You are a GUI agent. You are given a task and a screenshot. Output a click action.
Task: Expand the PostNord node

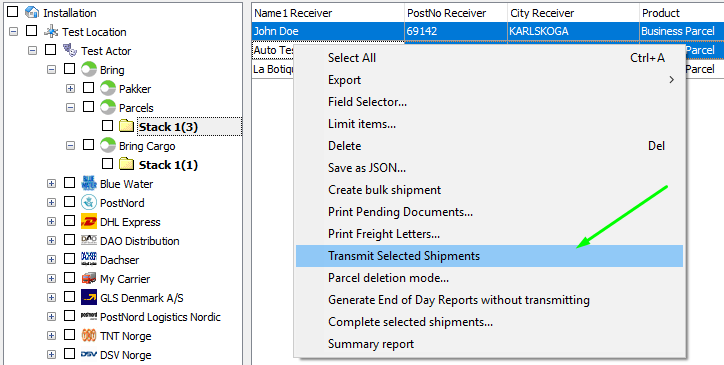51,203
